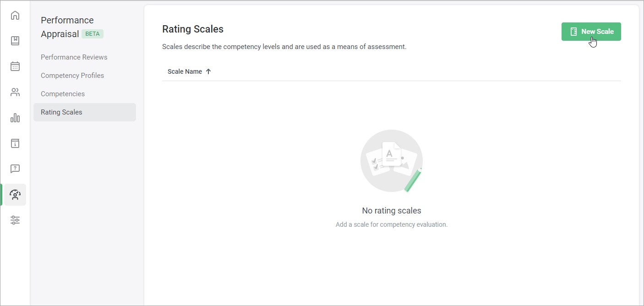Open Performance Reviews section
Image resolution: width=644 pixels, height=306 pixels.
pos(74,57)
